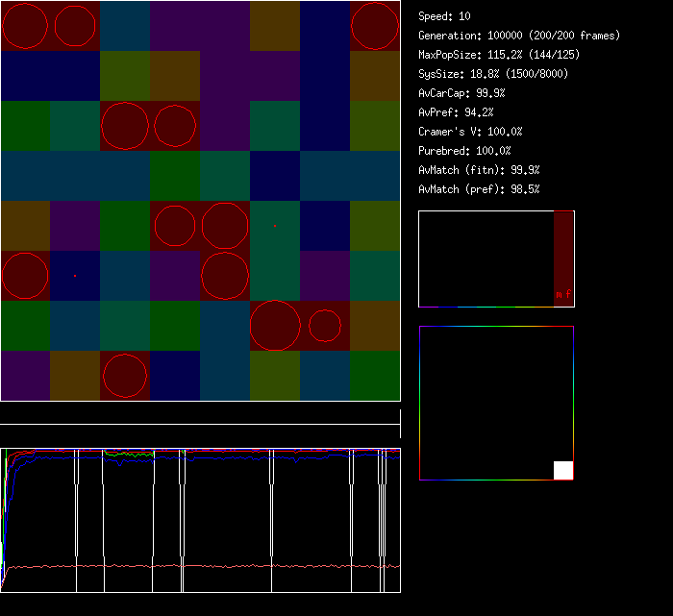This screenshot has width=673, height=616.
Task: Select the Generation counter text
Action: coord(519,36)
